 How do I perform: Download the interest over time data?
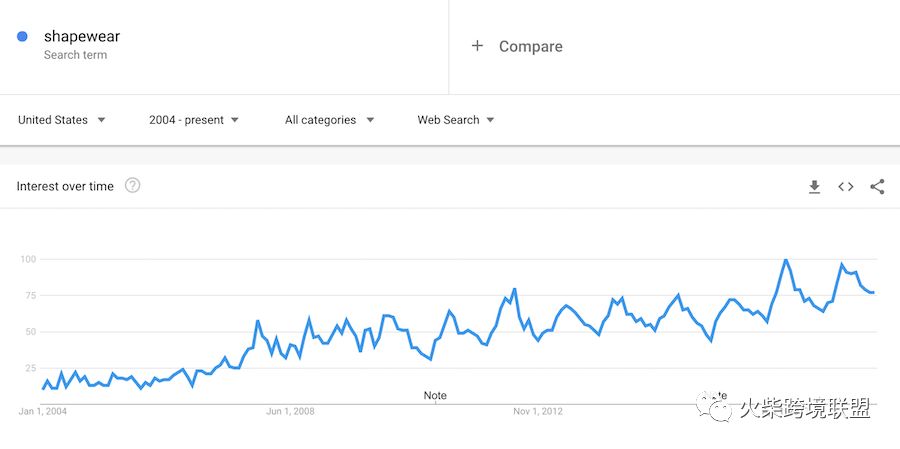[x=814, y=187]
